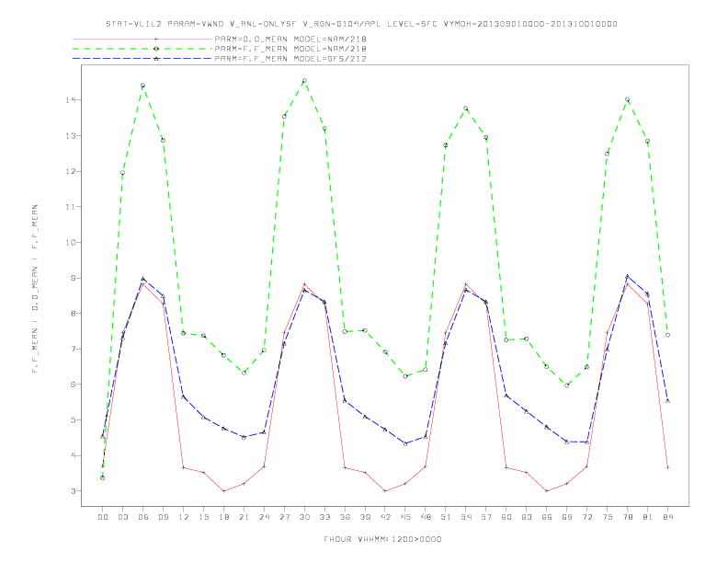Click y-axis tick label 3
Screen dimensions: 728x563
[x=74, y=491]
